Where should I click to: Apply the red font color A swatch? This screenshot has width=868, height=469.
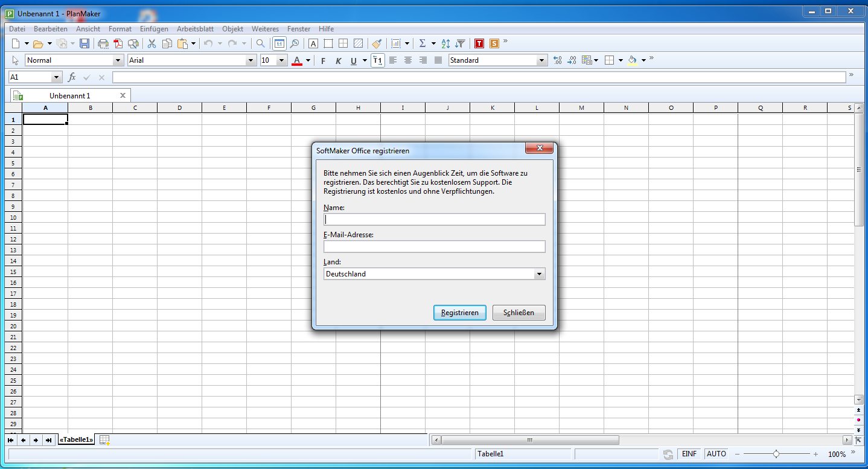297,60
